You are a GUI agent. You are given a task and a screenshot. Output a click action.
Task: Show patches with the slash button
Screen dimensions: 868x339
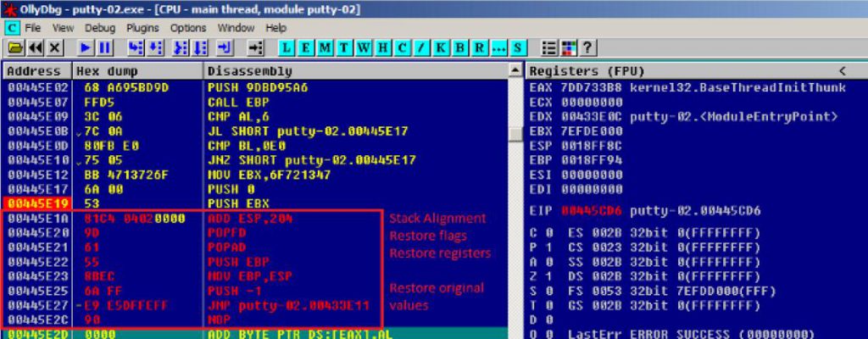click(420, 48)
